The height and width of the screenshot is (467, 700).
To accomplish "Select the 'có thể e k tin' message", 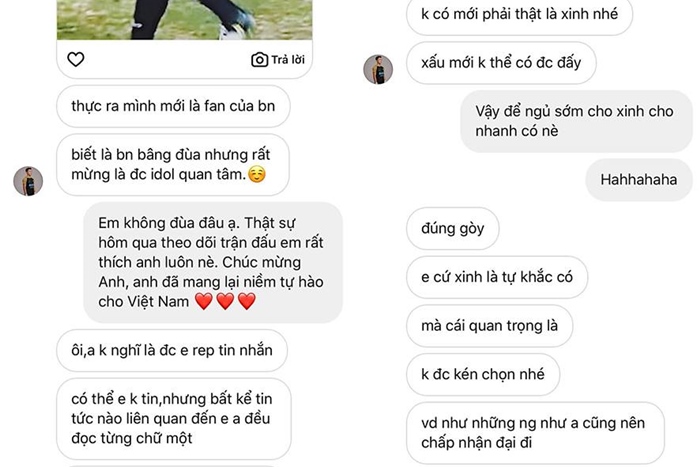I will 174,419.
